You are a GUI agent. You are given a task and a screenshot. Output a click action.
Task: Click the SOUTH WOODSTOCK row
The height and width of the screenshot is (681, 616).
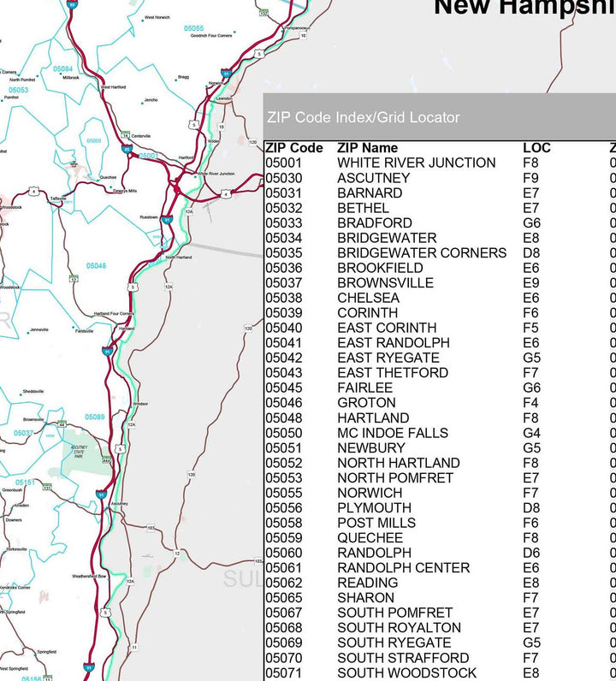[x=407, y=673]
